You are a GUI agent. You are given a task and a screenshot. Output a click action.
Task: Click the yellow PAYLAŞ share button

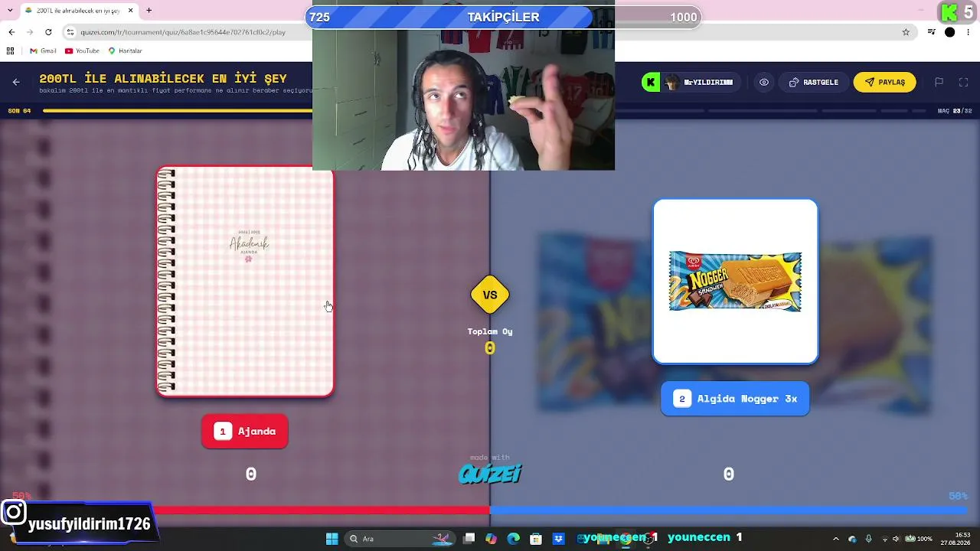pos(885,82)
